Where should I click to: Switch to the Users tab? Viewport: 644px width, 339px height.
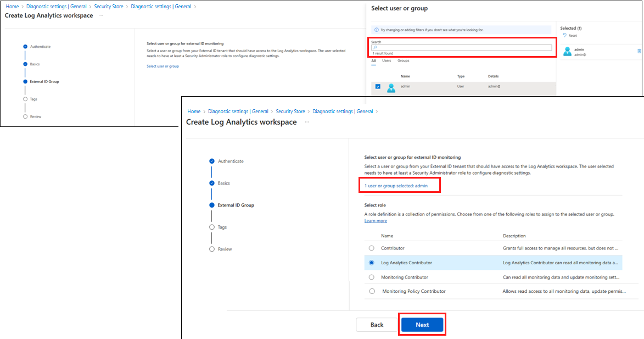coord(387,60)
